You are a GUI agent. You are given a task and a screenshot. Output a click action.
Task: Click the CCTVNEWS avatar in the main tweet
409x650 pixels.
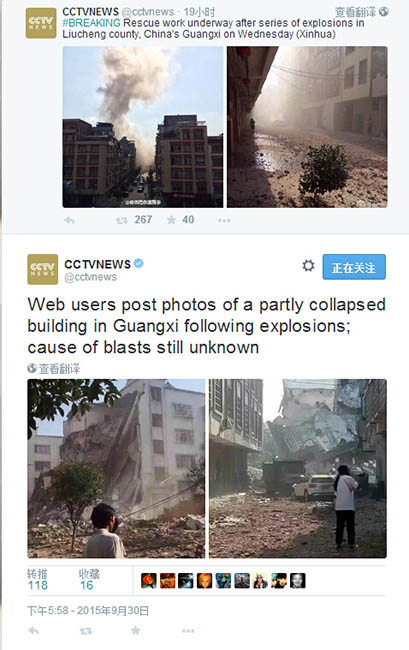(x=43, y=269)
